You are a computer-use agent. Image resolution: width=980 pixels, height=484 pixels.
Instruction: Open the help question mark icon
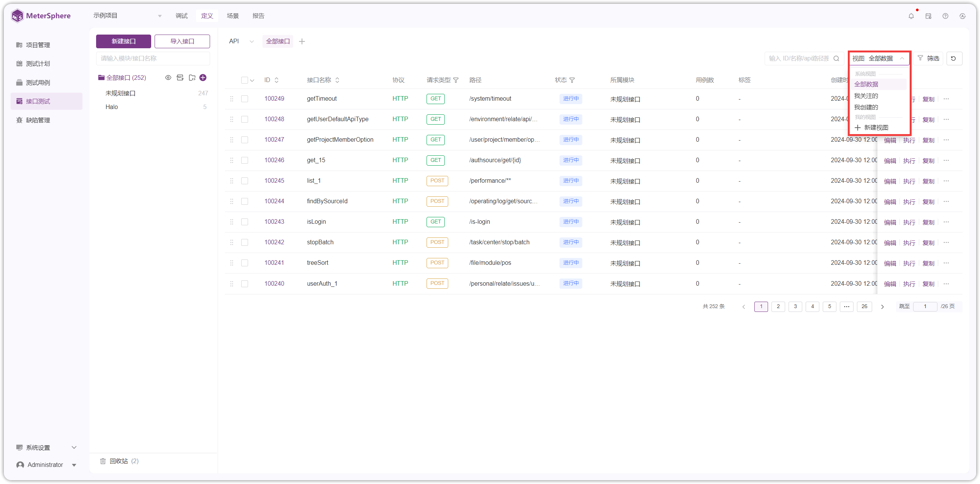945,16
